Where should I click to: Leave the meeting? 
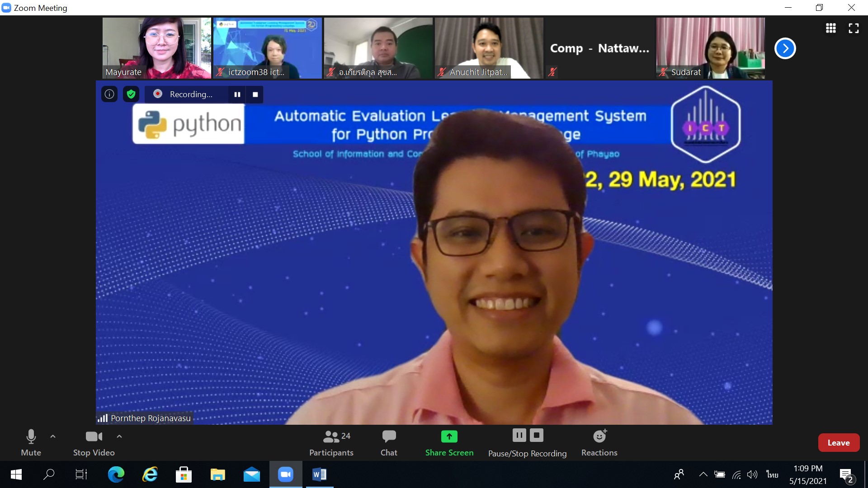pos(839,443)
